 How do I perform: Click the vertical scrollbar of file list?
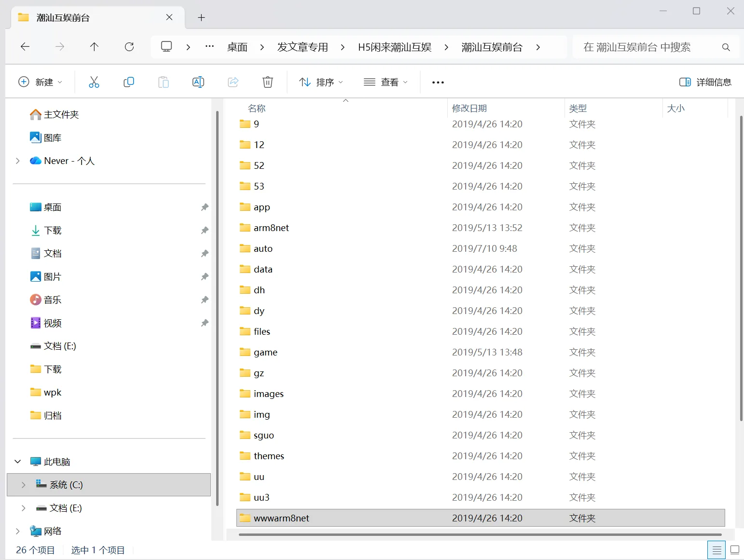741,268
